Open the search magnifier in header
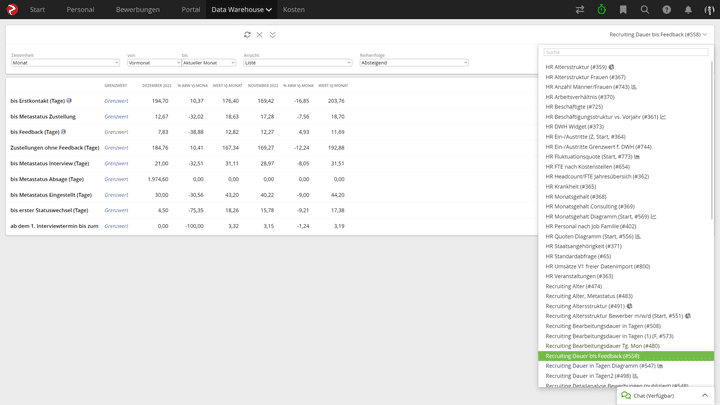 (x=645, y=10)
